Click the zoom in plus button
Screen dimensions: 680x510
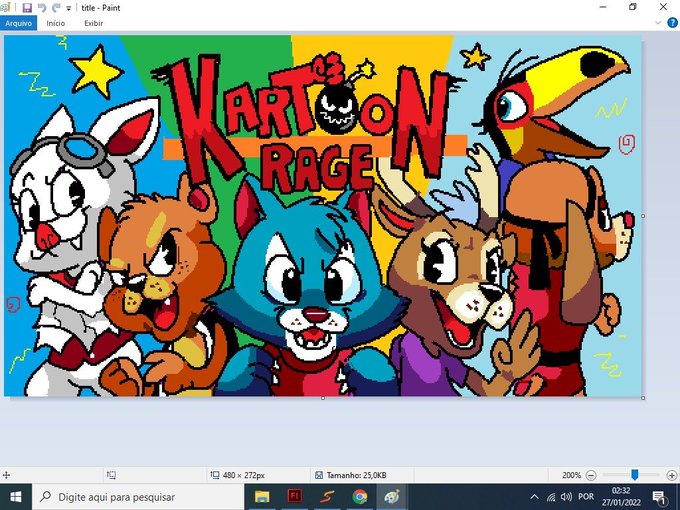click(x=672, y=475)
